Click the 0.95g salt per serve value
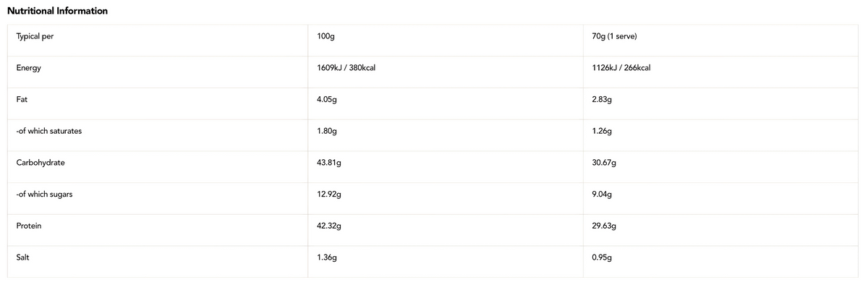This screenshot has height=285, width=868. (602, 258)
